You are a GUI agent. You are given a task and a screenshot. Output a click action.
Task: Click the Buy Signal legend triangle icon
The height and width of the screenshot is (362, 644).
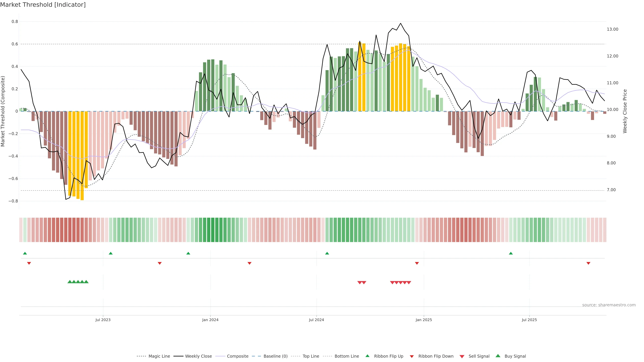click(498, 356)
